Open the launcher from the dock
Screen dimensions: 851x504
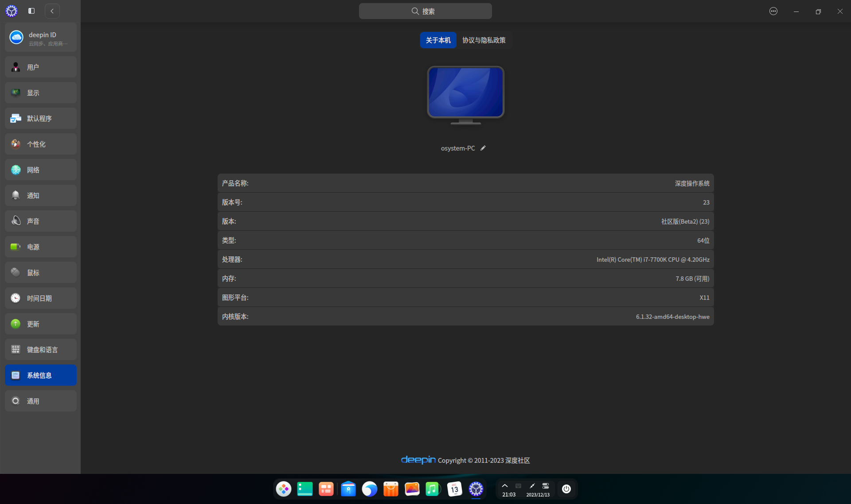(284, 489)
